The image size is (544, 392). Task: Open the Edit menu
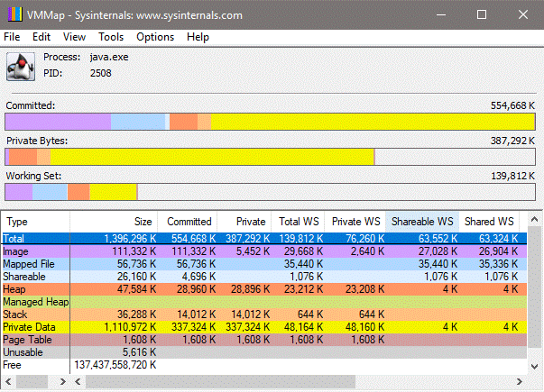pos(41,37)
